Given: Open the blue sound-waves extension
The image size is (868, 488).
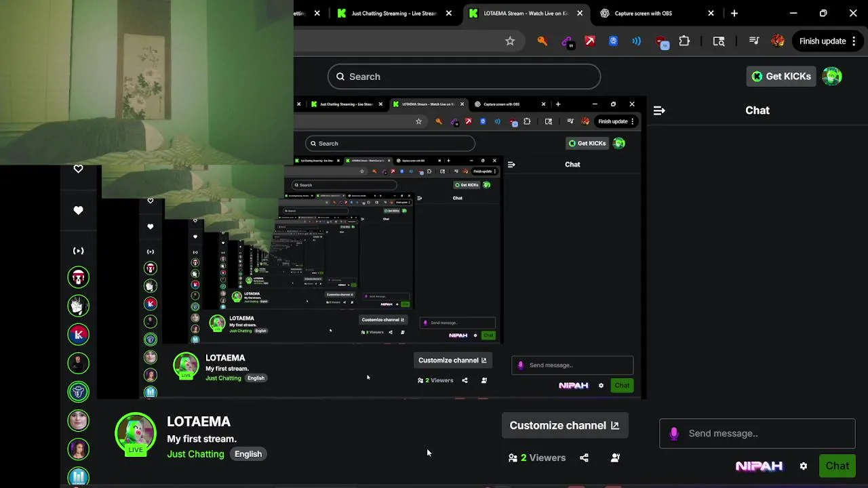Looking at the screenshot, I should coord(637,41).
